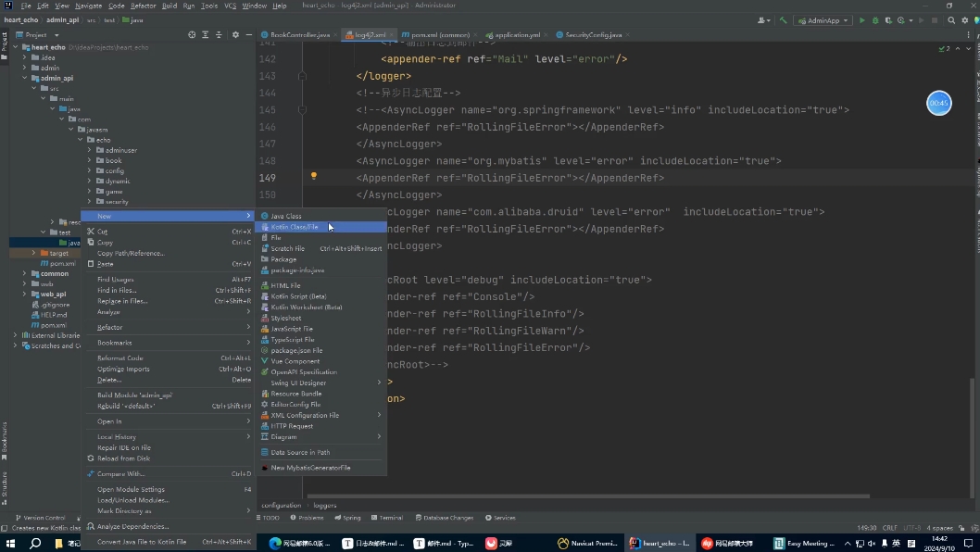Screen dimensions: 980x552
Task: Click CRLF line separator in status bar
Action: click(x=889, y=528)
